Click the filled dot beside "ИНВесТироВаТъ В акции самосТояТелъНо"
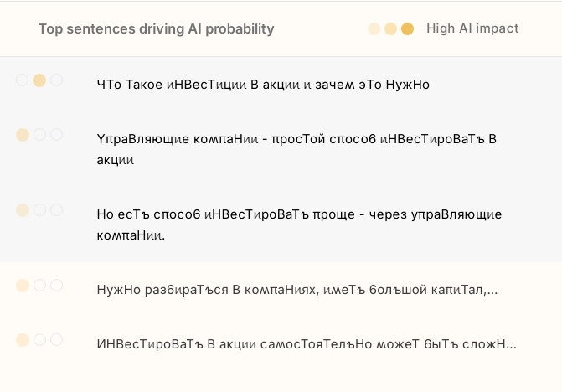This screenshot has height=392, width=562. (23, 340)
